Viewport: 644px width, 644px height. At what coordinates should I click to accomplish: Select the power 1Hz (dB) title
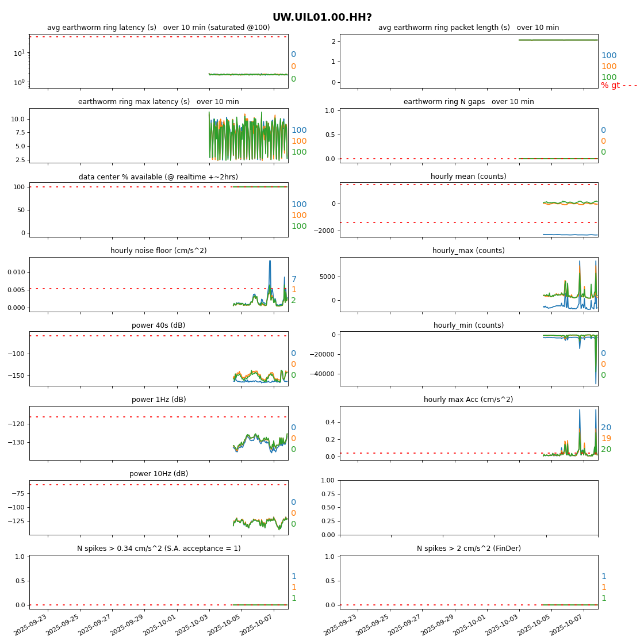click(x=158, y=400)
